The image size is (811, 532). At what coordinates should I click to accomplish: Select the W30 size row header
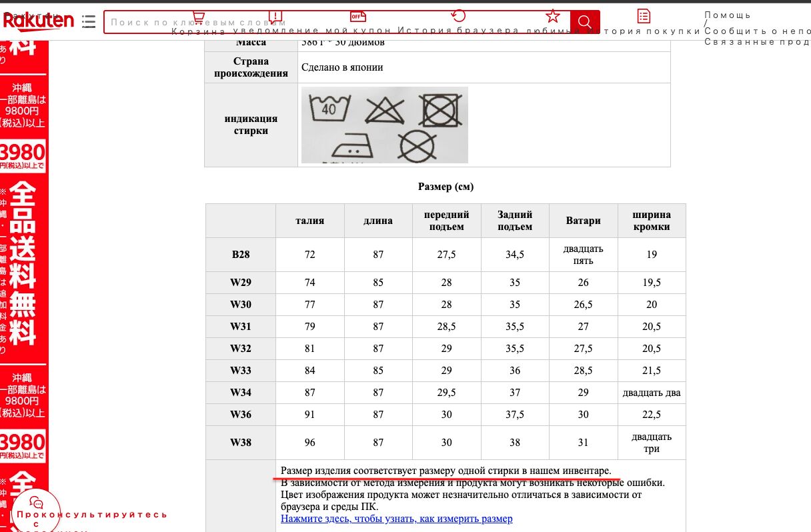[x=241, y=305]
